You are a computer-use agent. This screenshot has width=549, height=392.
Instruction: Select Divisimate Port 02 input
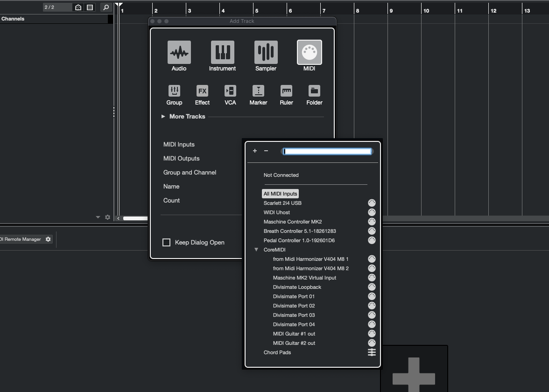tap(294, 306)
